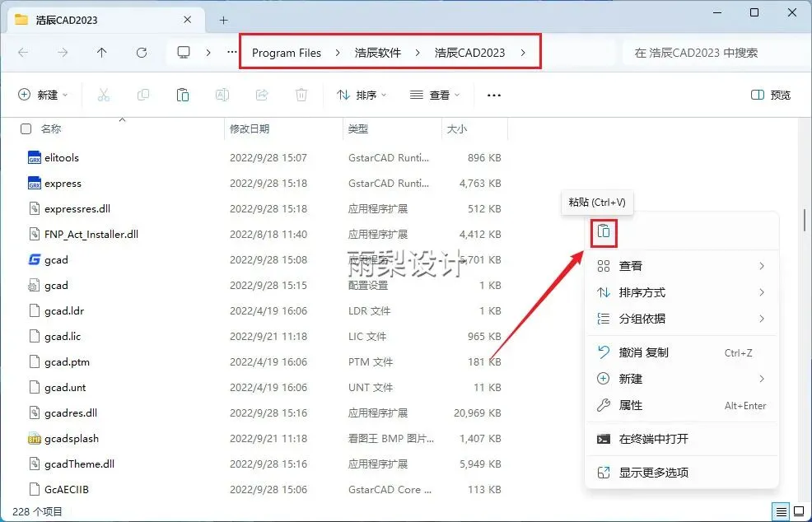The height and width of the screenshot is (522, 812).
Task: Select the gcad application file icon
Action: (35, 259)
